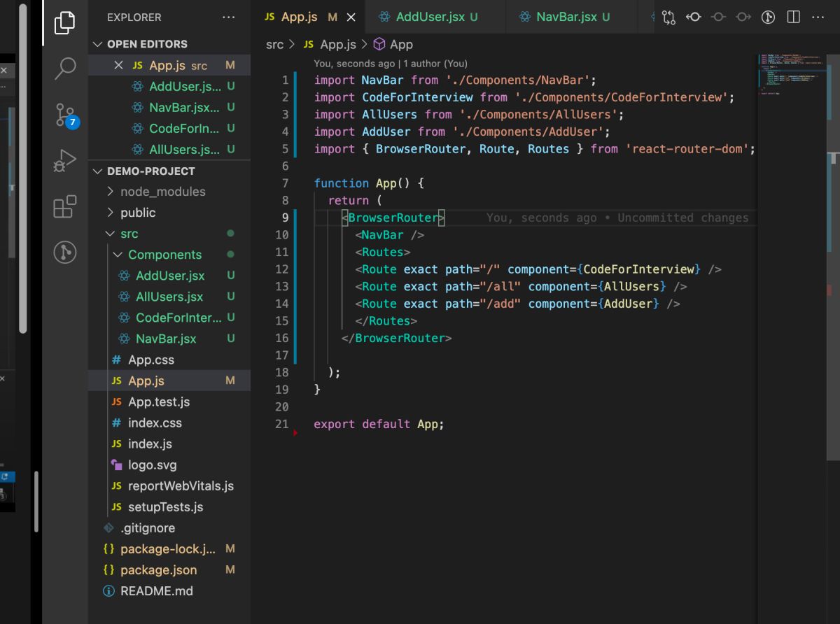Click line number 9 in gutter
The height and width of the screenshot is (624, 840).
pyautogui.click(x=284, y=218)
